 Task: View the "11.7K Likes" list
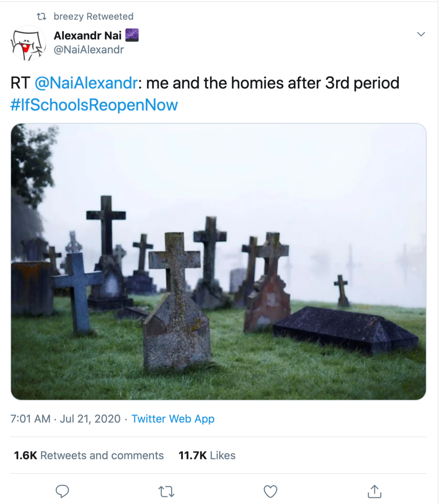click(x=207, y=455)
